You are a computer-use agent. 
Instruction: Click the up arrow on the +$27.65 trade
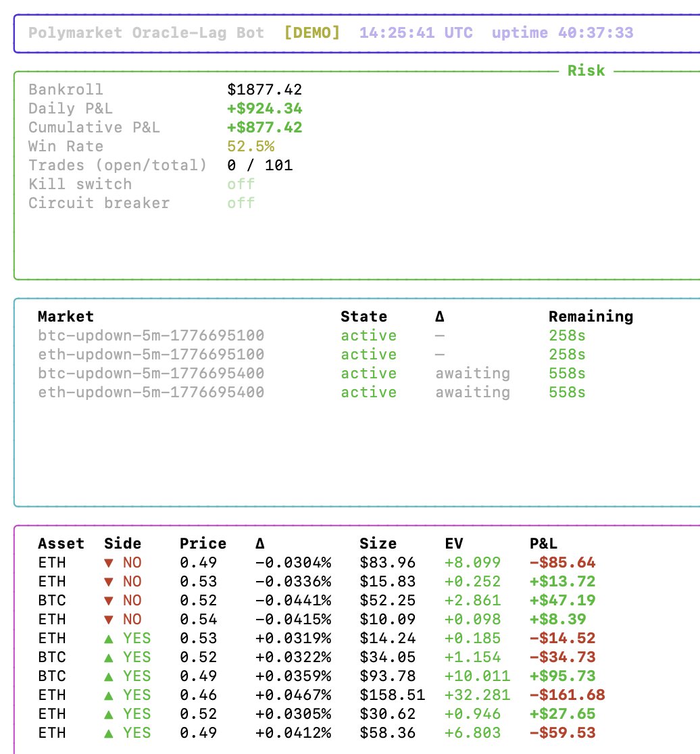click(x=109, y=714)
